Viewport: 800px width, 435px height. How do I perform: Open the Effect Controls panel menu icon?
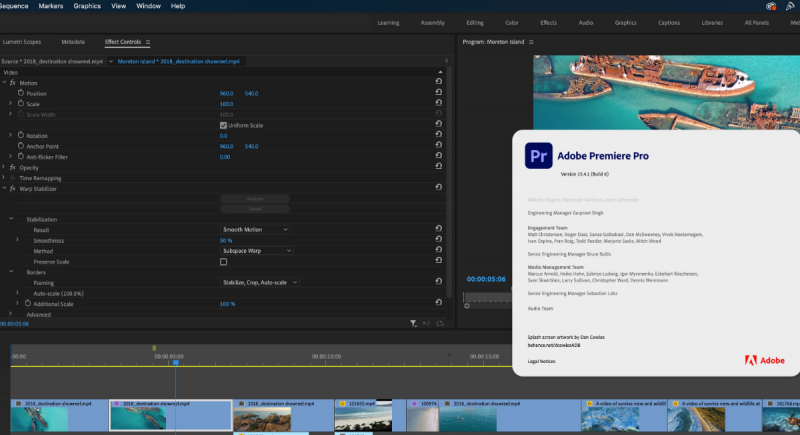point(148,42)
